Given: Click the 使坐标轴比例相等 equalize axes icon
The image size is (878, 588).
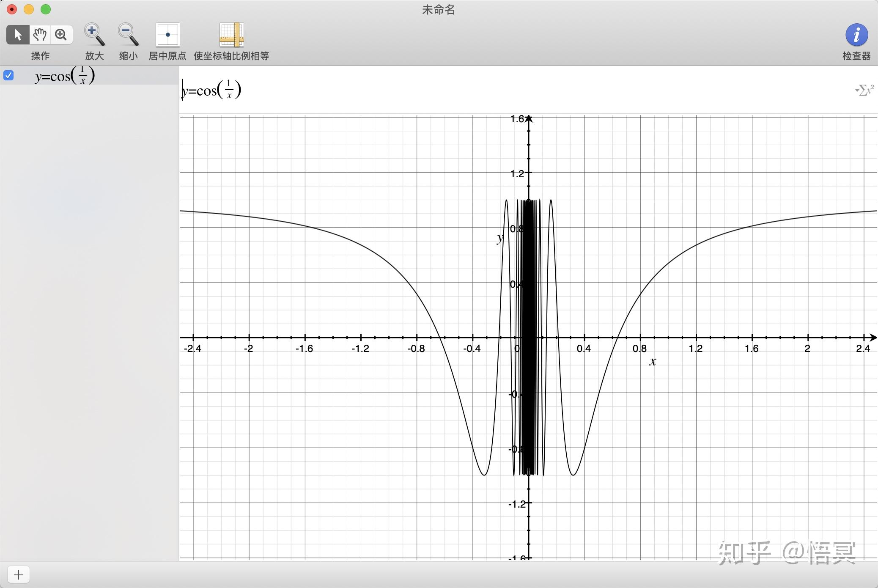Looking at the screenshot, I should pos(231,35).
